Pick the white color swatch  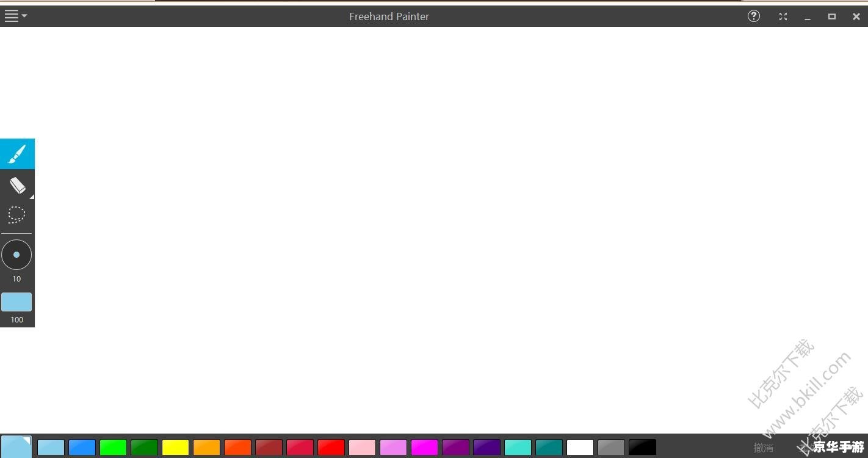pos(580,448)
